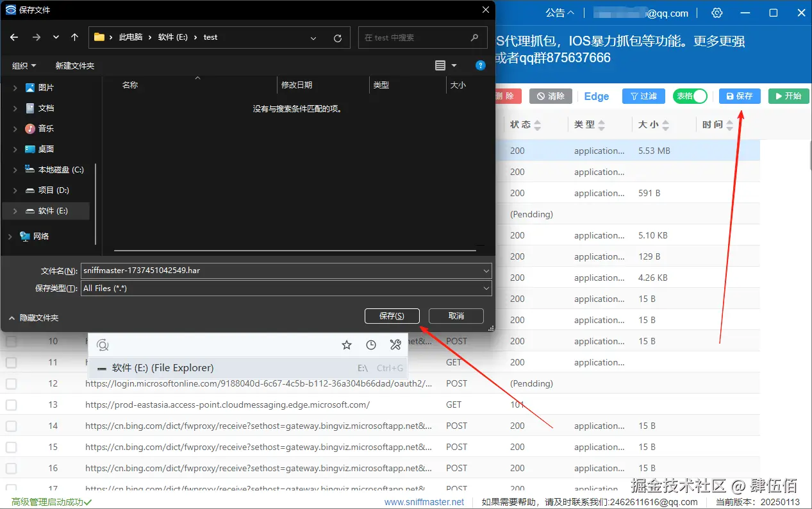Sort files by 修改日期 column

(x=297, y=85)
